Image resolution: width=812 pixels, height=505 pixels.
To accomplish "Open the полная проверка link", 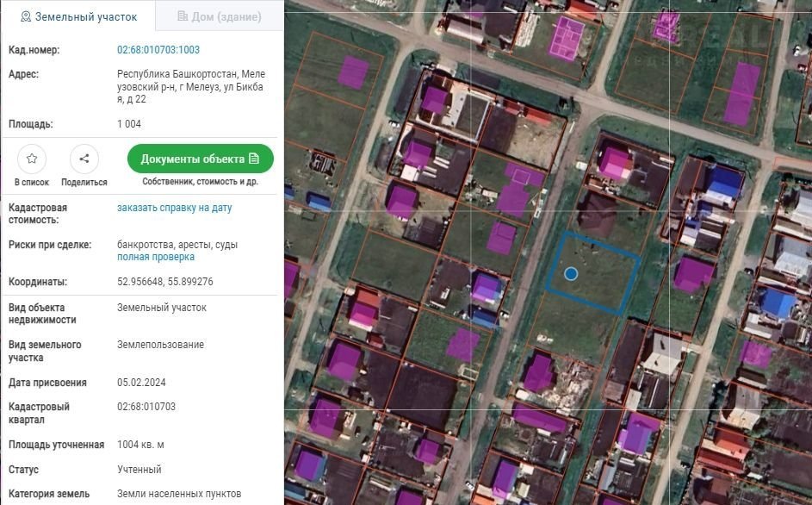I will pyautogui.click(x=156, y=257).
